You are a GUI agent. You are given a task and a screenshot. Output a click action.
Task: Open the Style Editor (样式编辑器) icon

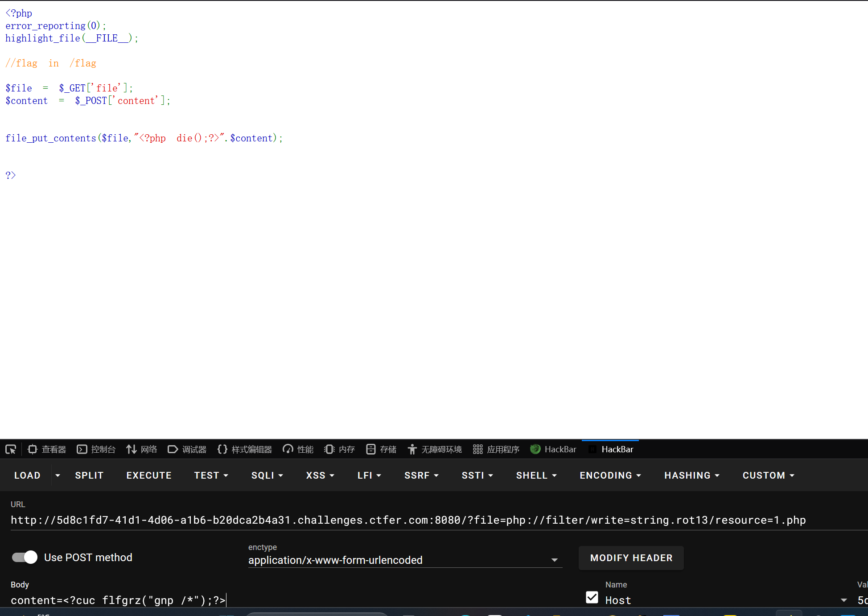point(222,449)
